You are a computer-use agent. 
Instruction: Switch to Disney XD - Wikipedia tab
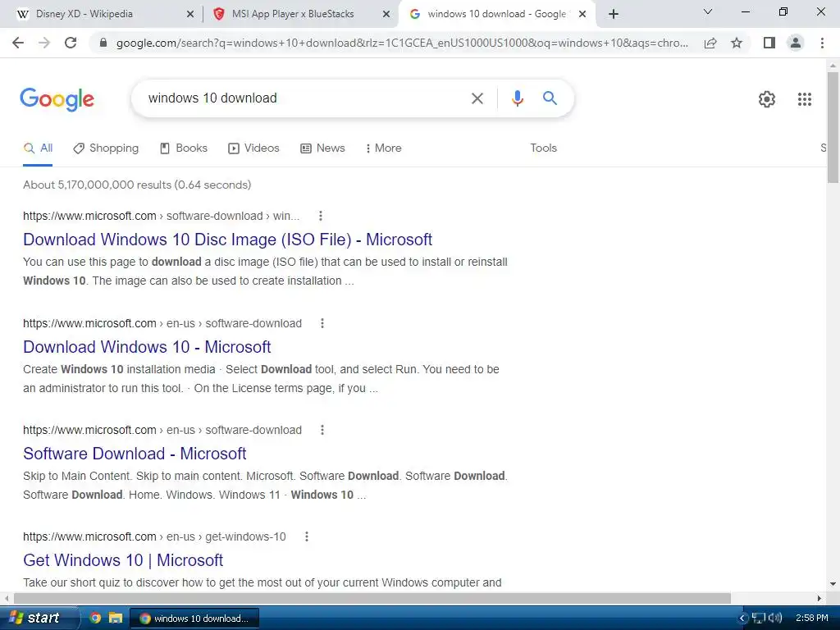pyautogui.click(x=103, y=14)
